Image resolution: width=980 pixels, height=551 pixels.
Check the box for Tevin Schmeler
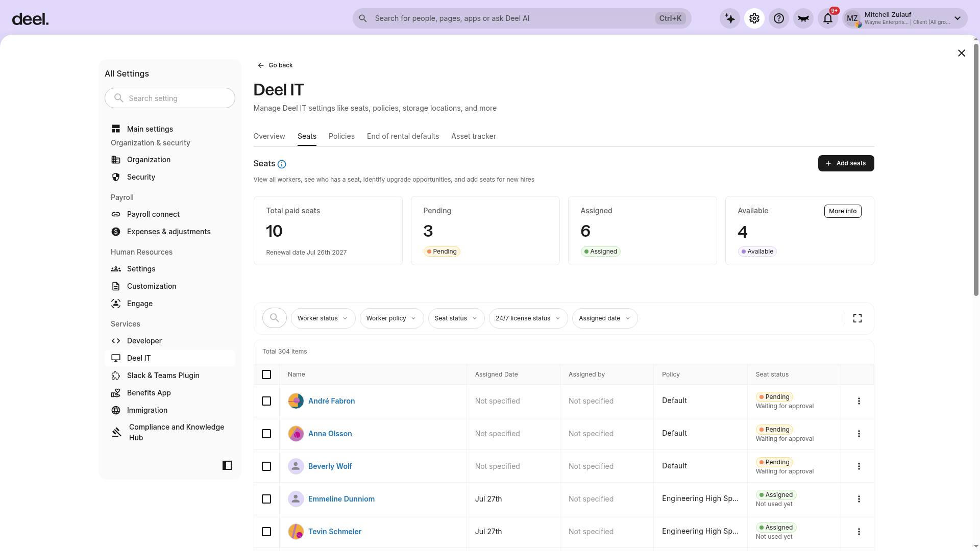coord(266,532)
